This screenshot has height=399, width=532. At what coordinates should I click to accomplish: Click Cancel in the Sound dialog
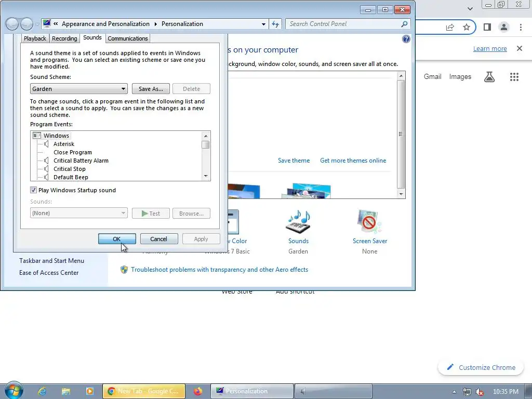click(159, 239)
